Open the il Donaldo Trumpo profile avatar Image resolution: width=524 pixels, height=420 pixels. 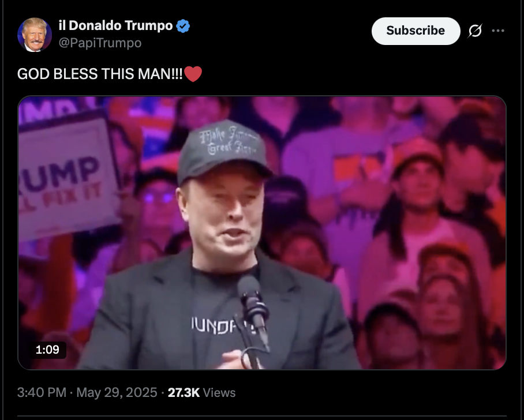(x=35, y=35)
